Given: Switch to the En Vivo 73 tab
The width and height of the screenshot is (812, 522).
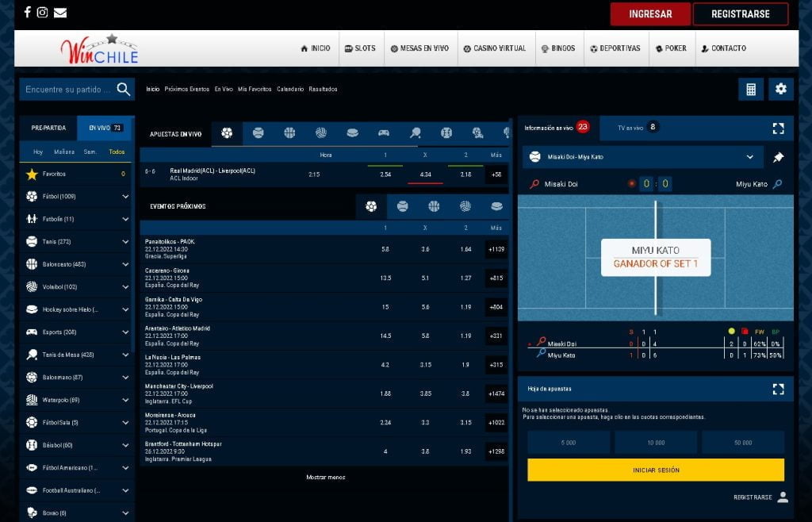Looking at the screenshot, I should (105, 128).
